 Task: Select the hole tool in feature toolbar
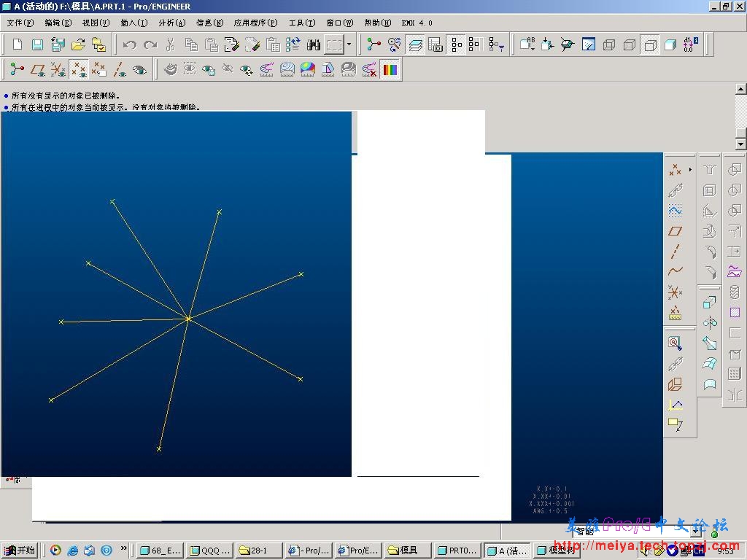(x=709, y=169)
